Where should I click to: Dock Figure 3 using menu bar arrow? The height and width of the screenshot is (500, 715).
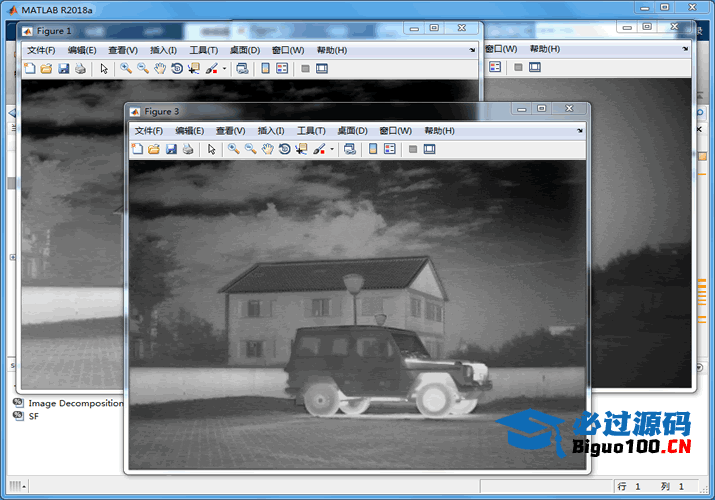(x=580, y=131)
